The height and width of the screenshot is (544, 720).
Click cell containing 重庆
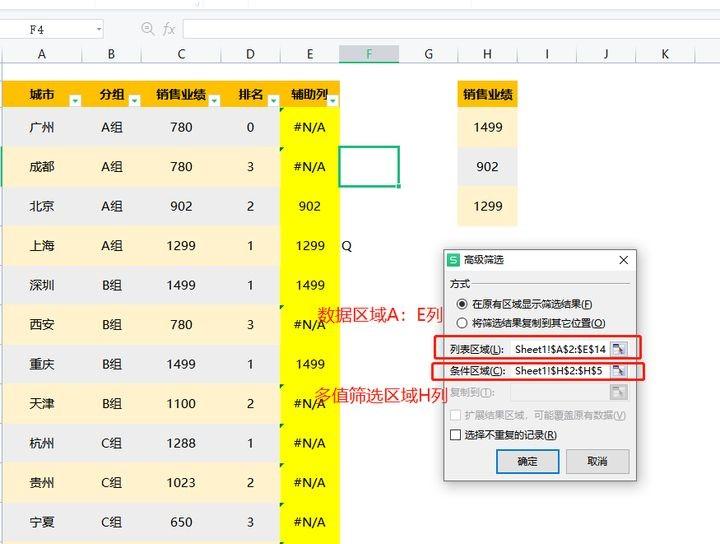tap(42, 364)
